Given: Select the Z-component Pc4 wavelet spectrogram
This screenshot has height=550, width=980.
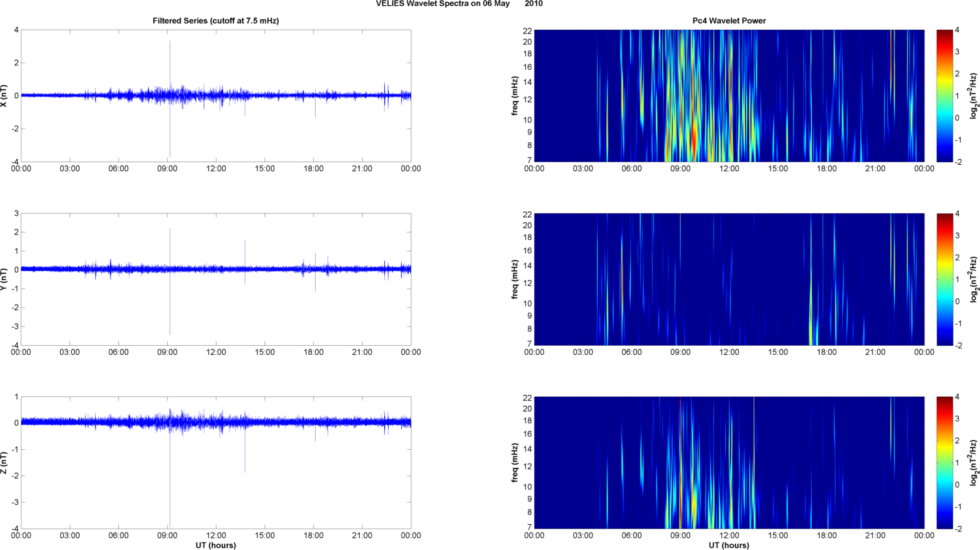Looking at the screenshot, I should [729, 463].
